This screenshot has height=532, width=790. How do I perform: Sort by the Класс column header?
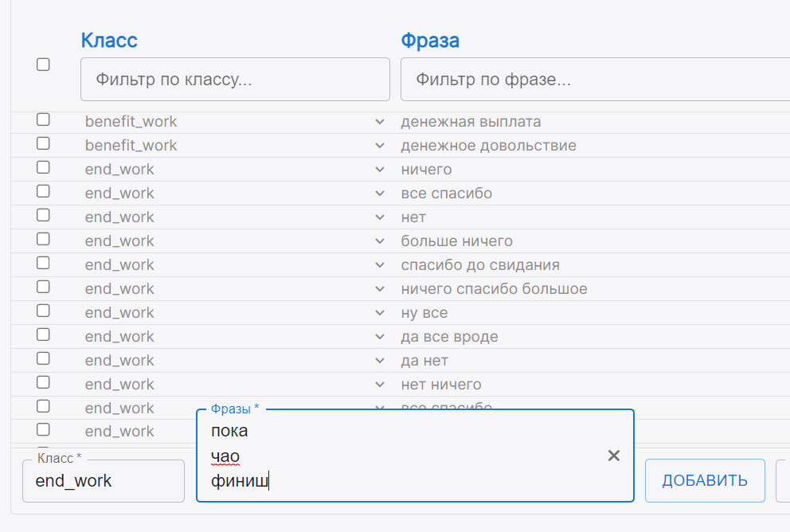click(109, 41)
